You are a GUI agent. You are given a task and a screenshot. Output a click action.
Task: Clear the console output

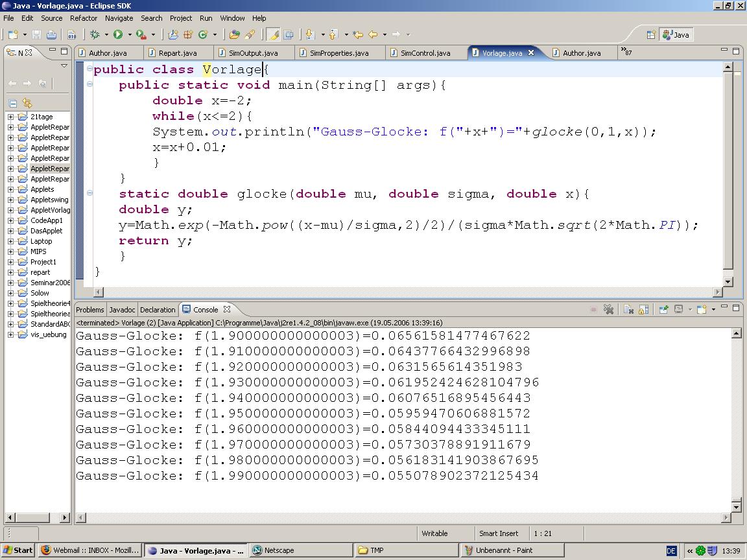click(628, 310)
